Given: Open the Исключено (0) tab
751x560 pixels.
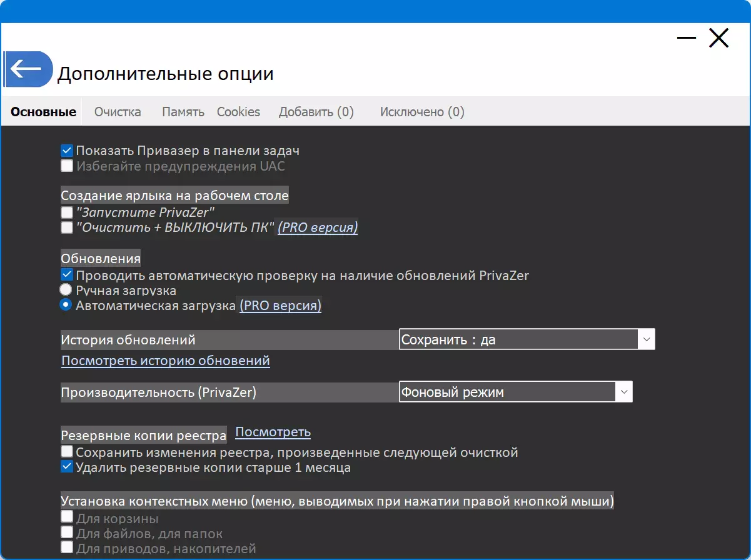Looking at the screenshot, I should pos(422,112).
